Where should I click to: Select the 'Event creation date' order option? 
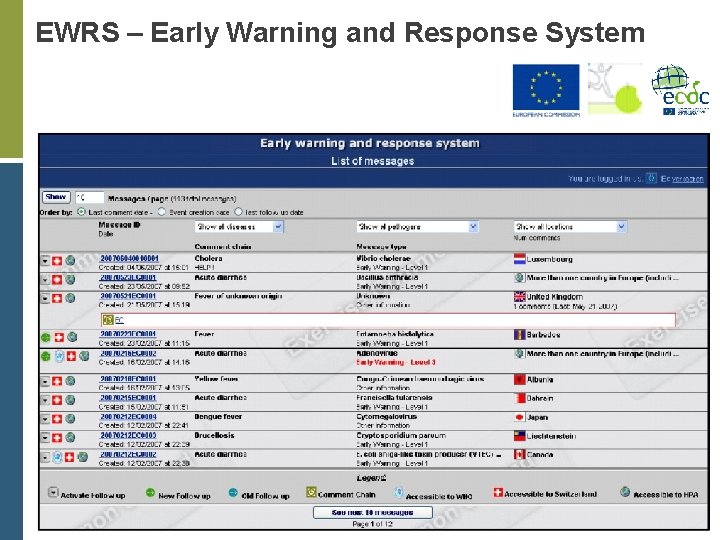(x=161, y=212)
